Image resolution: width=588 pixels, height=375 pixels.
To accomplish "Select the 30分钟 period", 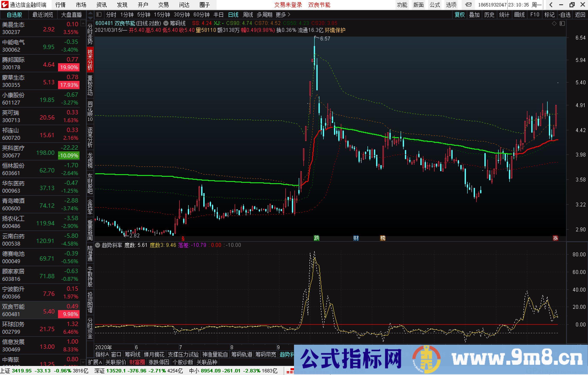I will tap(182, 15).
